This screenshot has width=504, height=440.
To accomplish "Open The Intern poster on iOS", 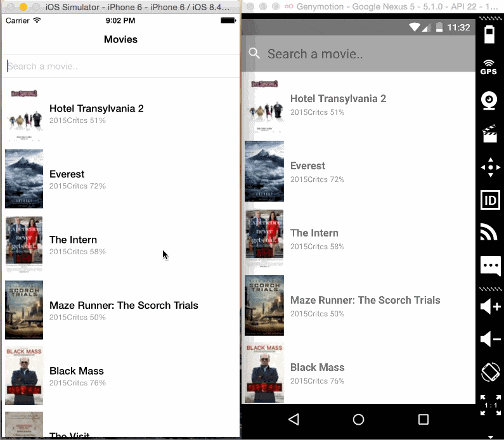I will pyautogui.click(x=24, y=244).
